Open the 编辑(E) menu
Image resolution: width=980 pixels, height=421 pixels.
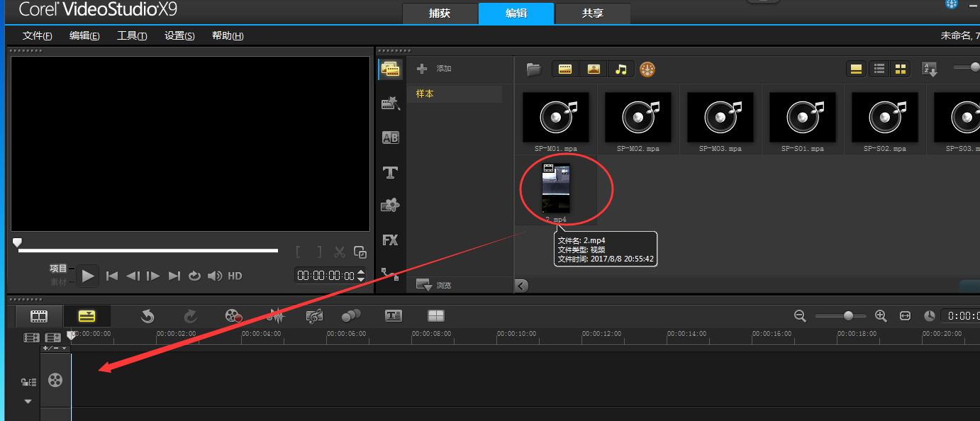click(x=84, y=36)
